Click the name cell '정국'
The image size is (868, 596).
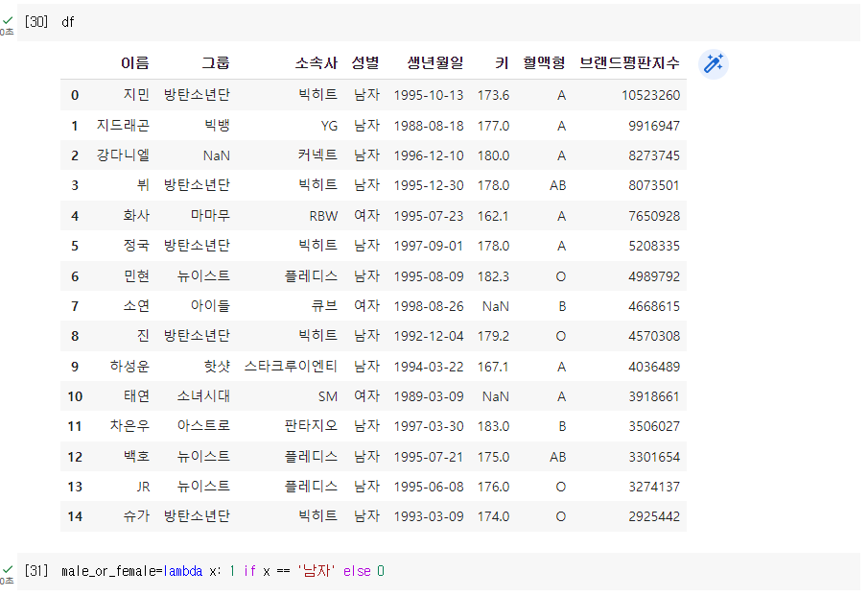136,246
